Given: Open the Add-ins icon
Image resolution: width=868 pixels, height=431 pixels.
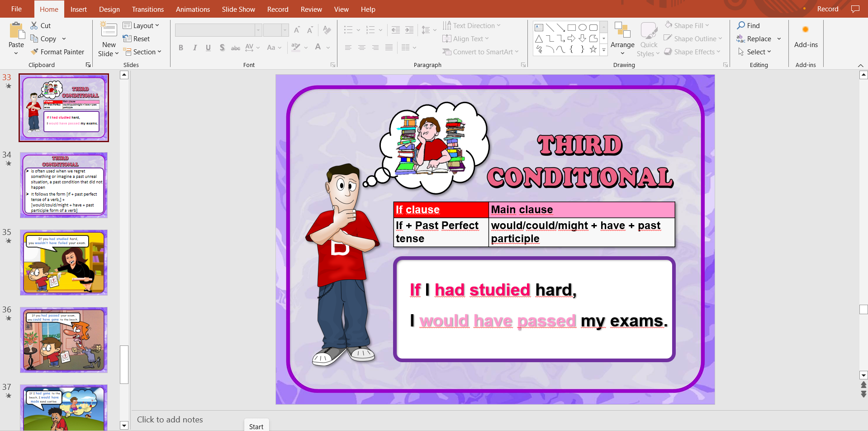Looking at the screenshot, I should (x=806, y=30).
